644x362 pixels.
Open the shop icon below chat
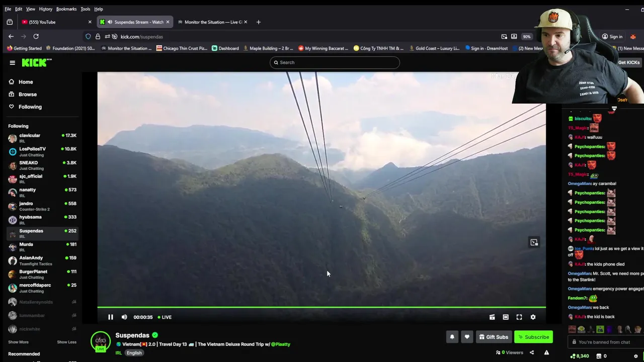click(599, 356)
